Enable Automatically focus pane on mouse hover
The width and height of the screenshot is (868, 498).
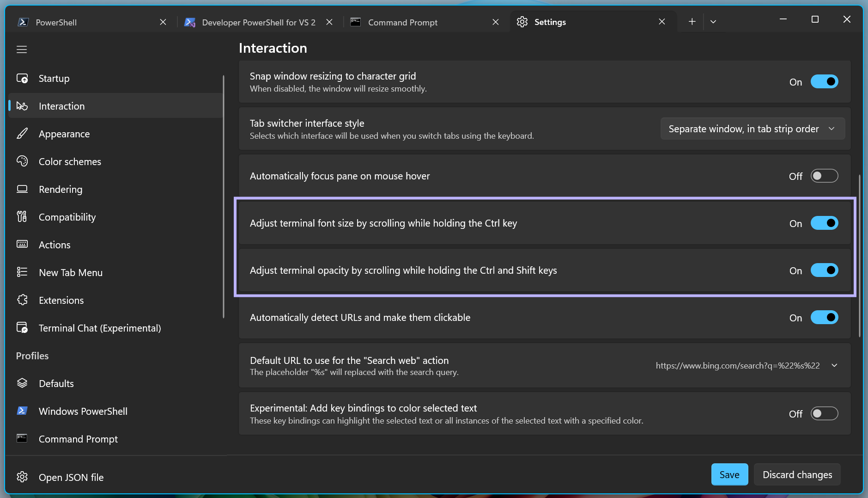click(x=824, y=176)
